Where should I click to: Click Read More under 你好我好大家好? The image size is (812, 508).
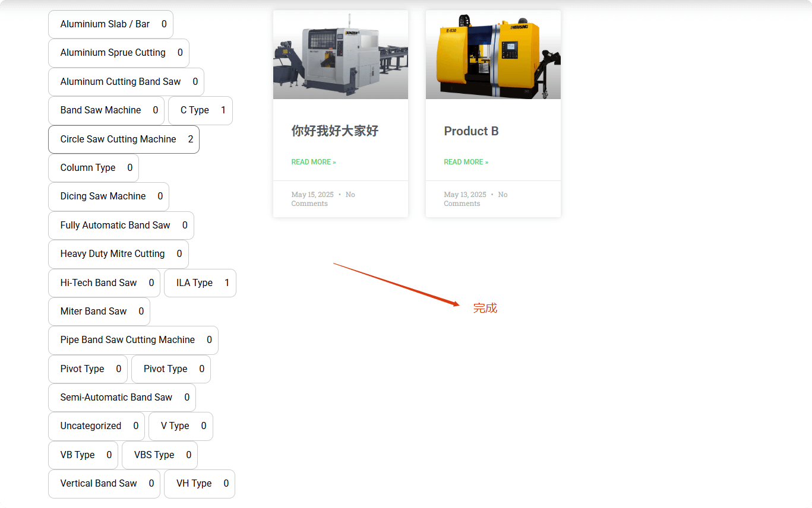point(314,162)
